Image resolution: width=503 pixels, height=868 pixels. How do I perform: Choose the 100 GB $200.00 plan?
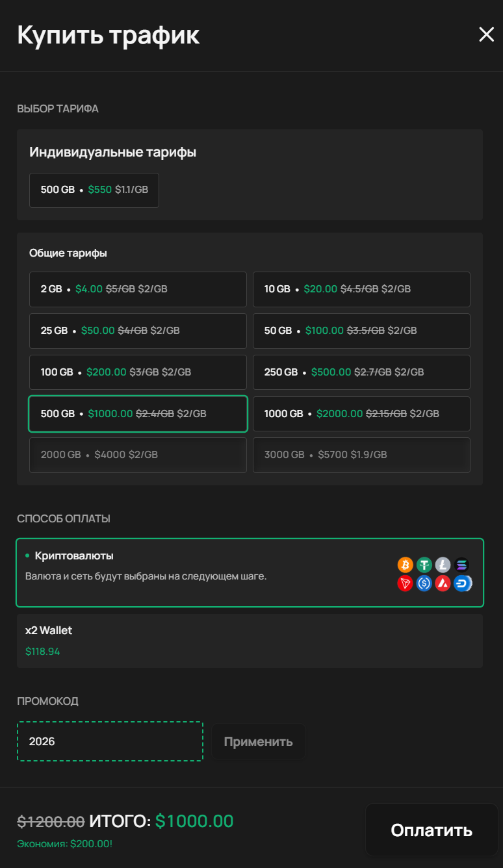[x=138, y=372]
